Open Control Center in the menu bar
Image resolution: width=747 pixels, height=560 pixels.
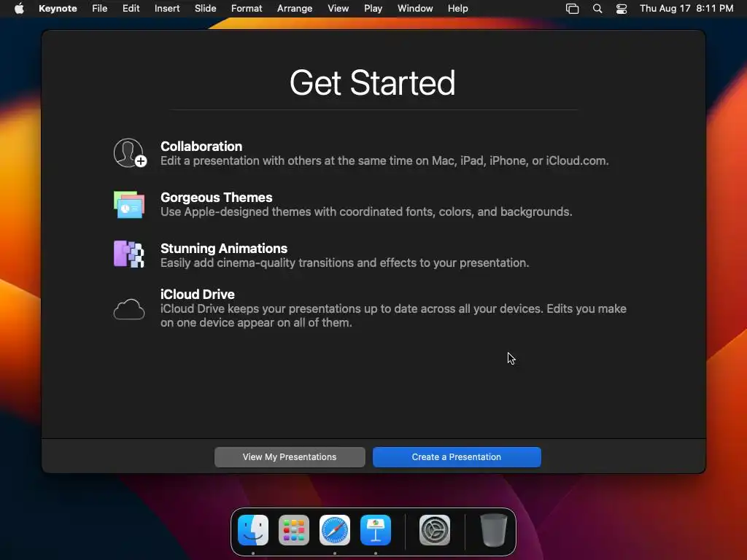pos(622,9)
